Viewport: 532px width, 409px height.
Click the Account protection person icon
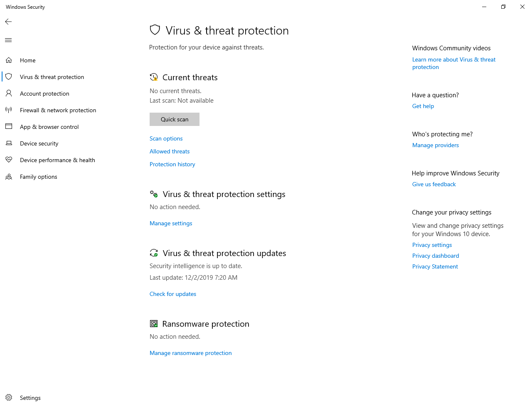9,94
